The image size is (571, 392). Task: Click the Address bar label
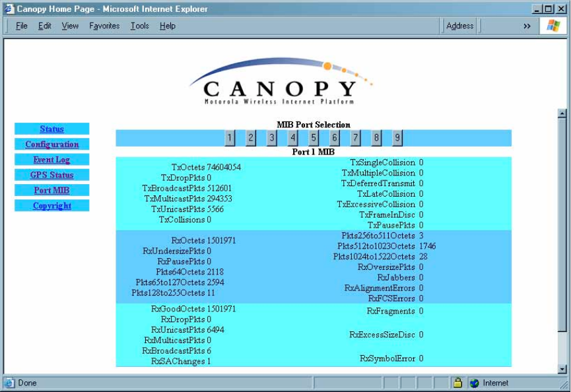[x=460, y=26]
